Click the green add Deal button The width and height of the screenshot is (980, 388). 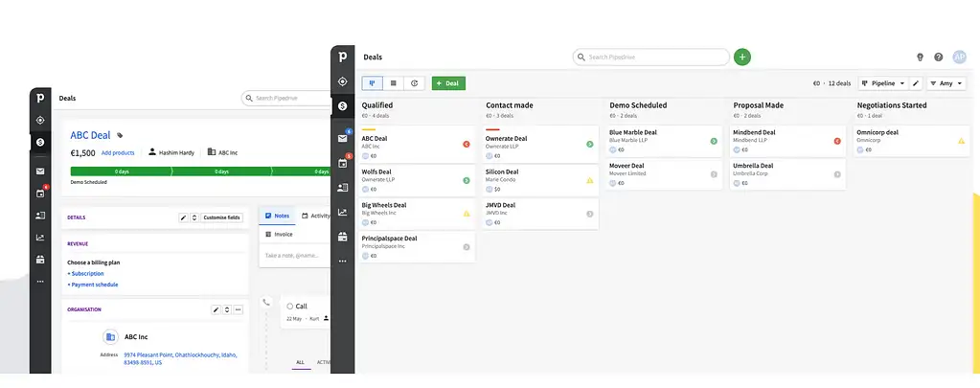[448, 83]
